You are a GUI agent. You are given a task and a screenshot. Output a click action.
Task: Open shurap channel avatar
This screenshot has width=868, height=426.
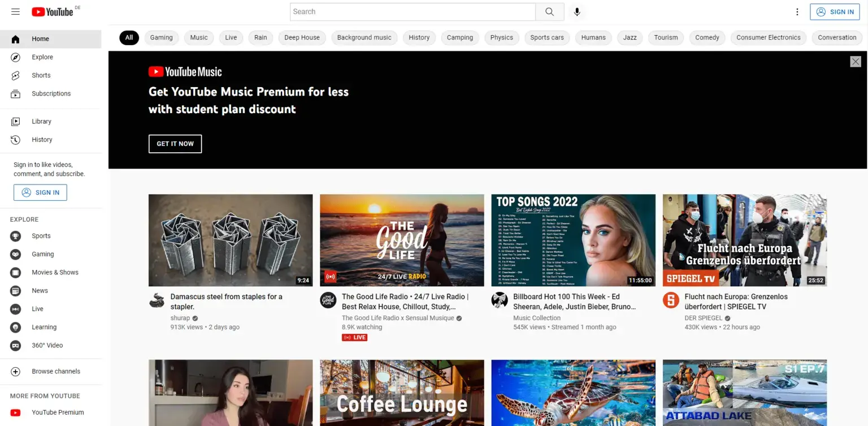point(157,300)
